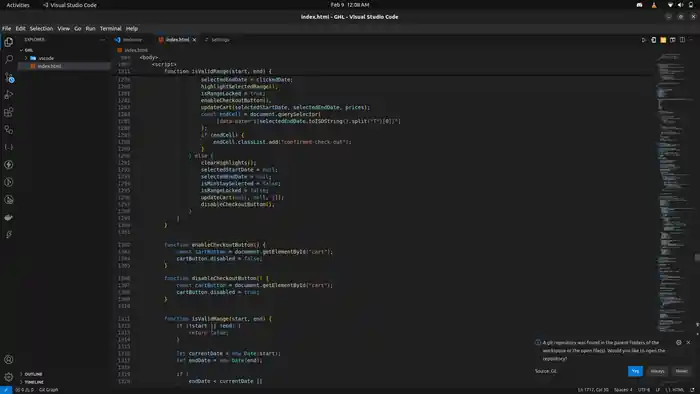Select index.html in the Explorer tree
Screen dimensions: 700x394
click(x=64, y=66)
